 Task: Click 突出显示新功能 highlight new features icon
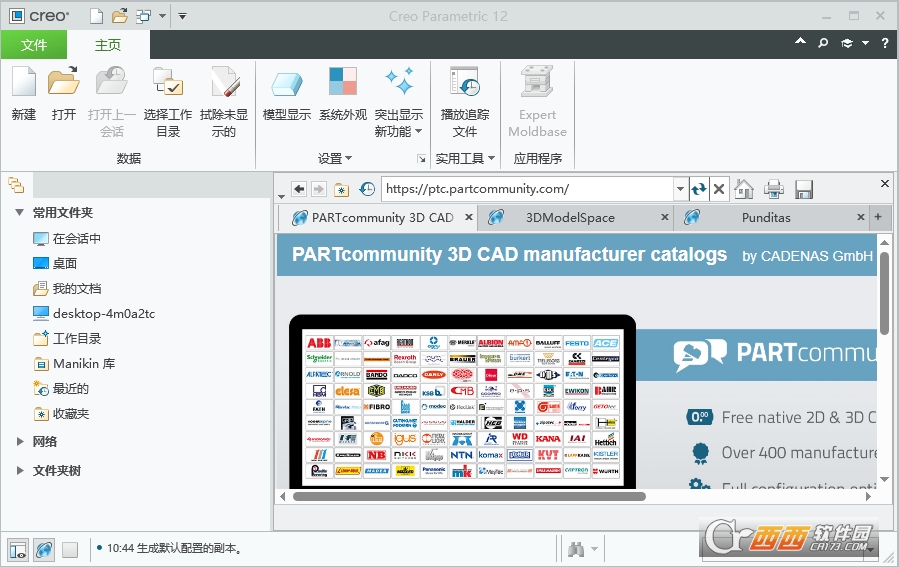[399, 81]
